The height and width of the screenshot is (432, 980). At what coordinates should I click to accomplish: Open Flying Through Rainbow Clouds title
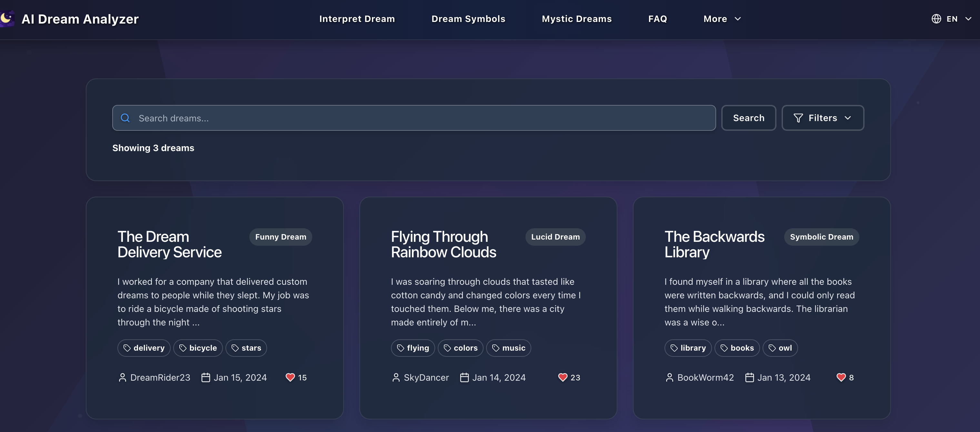[x=444, y=244]
